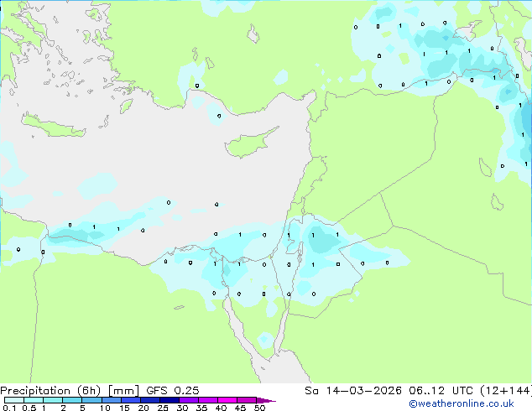Click the legend scale label "35"
Viewport: 532px width, 411px height.
[x=201, y=408]
